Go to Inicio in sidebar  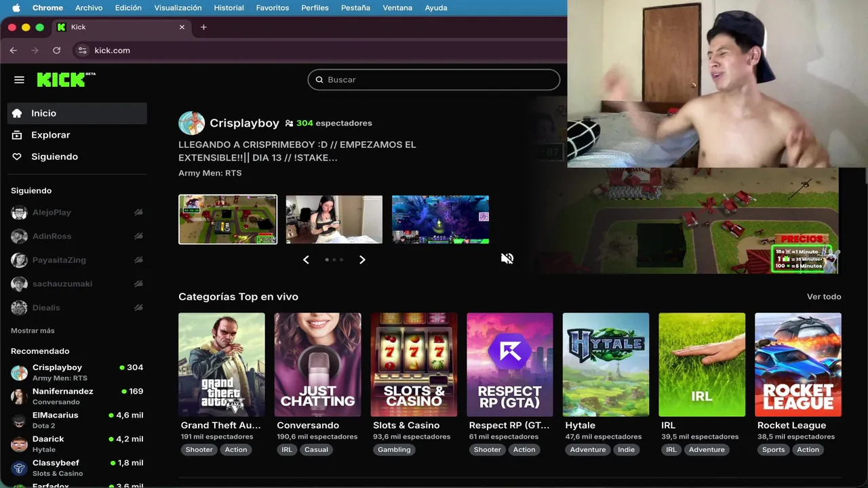click(x=77, y=113)
